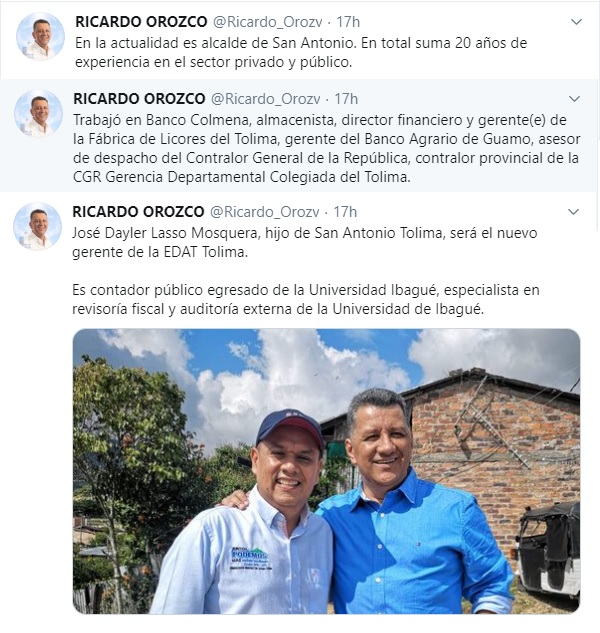The height and width of the screenshot is (633, 600).
Task: Click paragraph about contador público Universidad Ibagué
Action: click(x=306, y=300)
